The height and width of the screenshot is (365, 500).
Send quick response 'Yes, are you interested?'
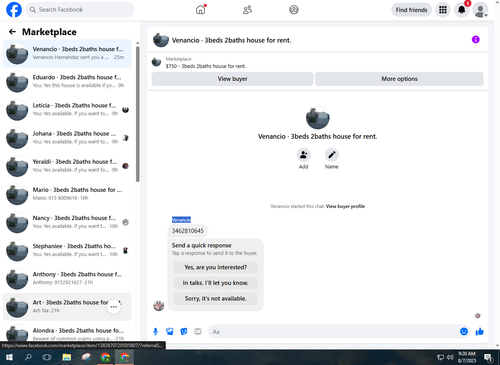tap(216, 267)
